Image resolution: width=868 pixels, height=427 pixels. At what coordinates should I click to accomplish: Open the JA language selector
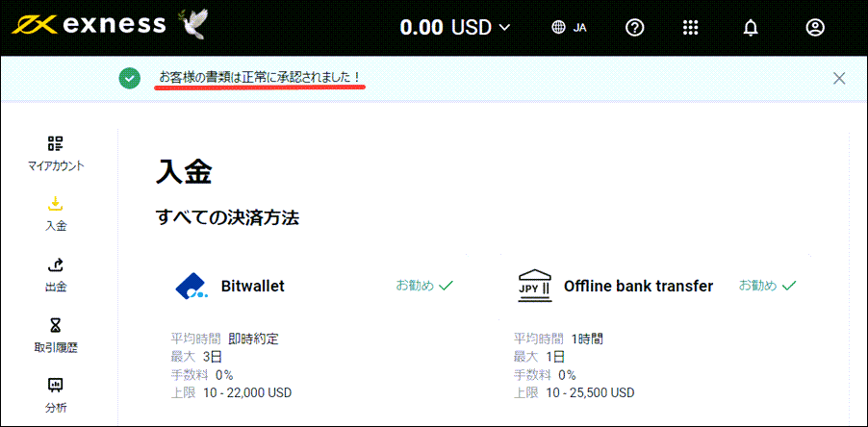point(580,28)
